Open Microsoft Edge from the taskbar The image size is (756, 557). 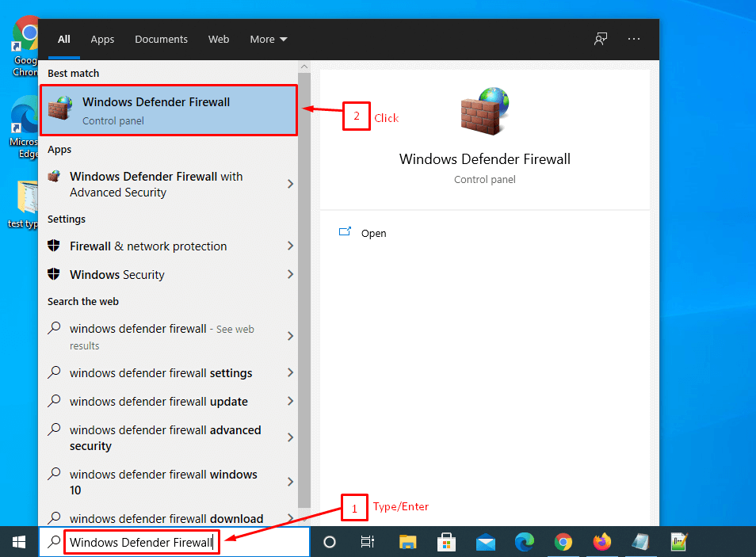pyautogui.click(x=524, y=542)
